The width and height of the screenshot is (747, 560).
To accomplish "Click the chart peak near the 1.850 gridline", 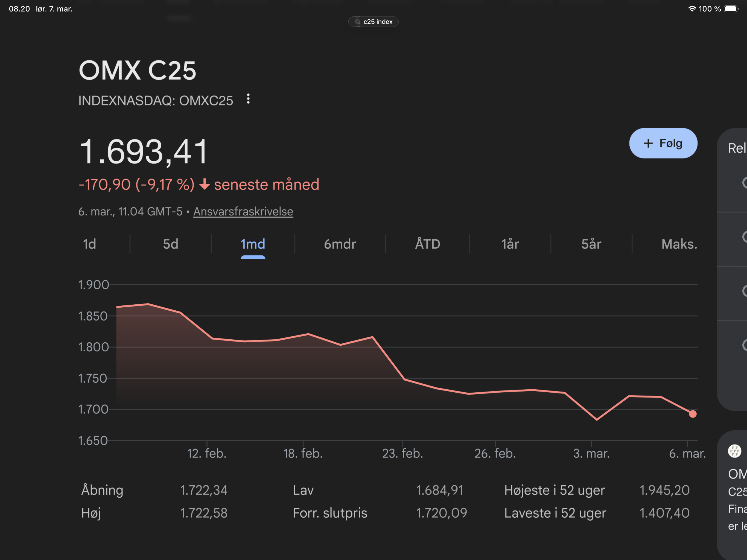I will click(148, 304).
